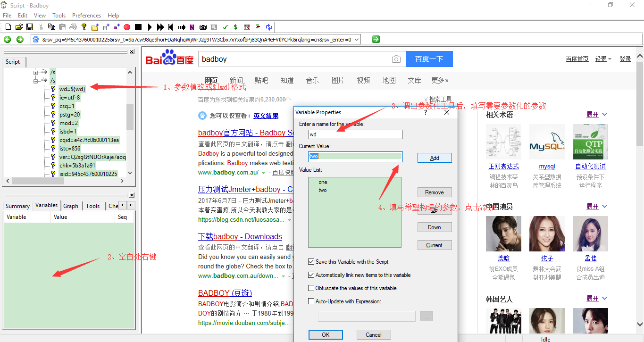Open the Baidu 设置 dropdown
Screen dimensions: 644x342
pyautogui.click(x=603, y=59)
